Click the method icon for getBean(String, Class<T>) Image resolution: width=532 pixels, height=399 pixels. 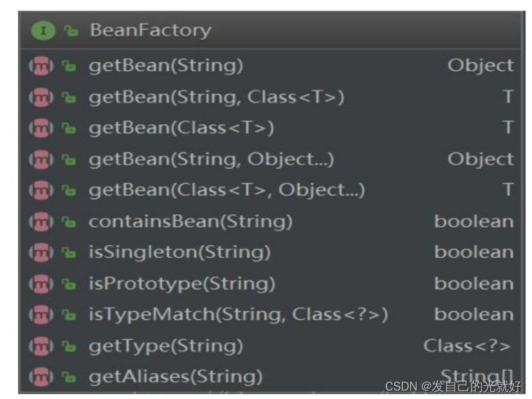[x=41, y=97]
